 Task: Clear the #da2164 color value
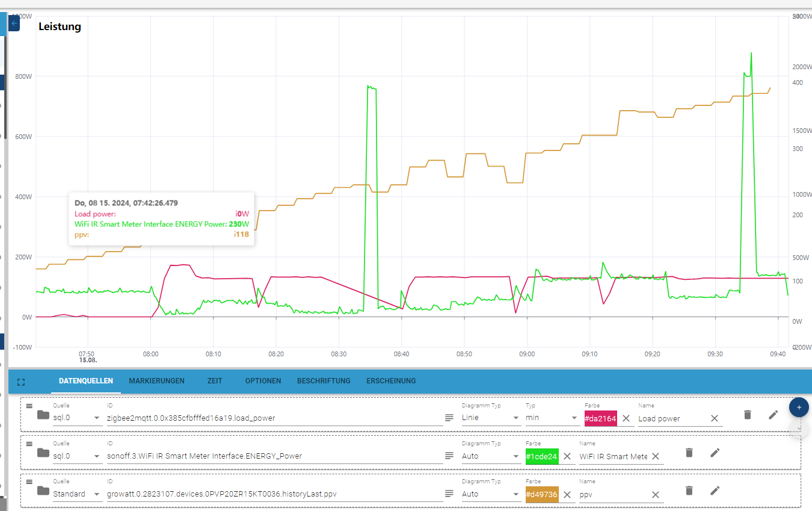[x=626, y=418]
